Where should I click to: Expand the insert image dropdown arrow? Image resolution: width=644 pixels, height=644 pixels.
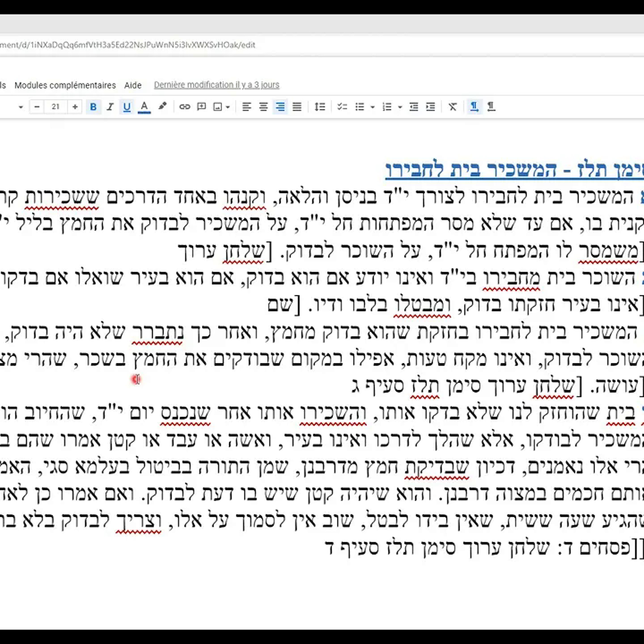pyautogui.click(x=228, y=107)
